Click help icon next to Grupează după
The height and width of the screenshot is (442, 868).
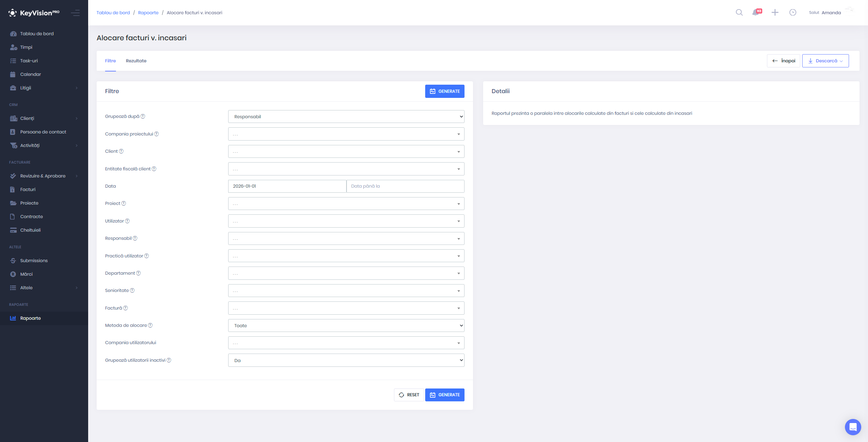click(143, 116)
